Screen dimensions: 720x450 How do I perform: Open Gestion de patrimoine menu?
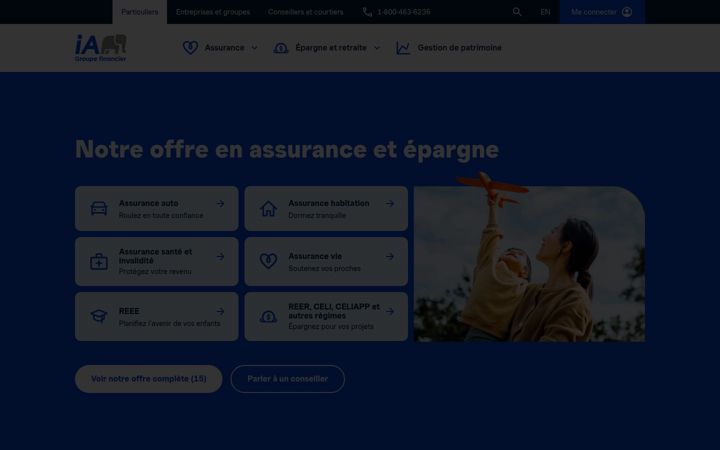[x=460, y=48]
